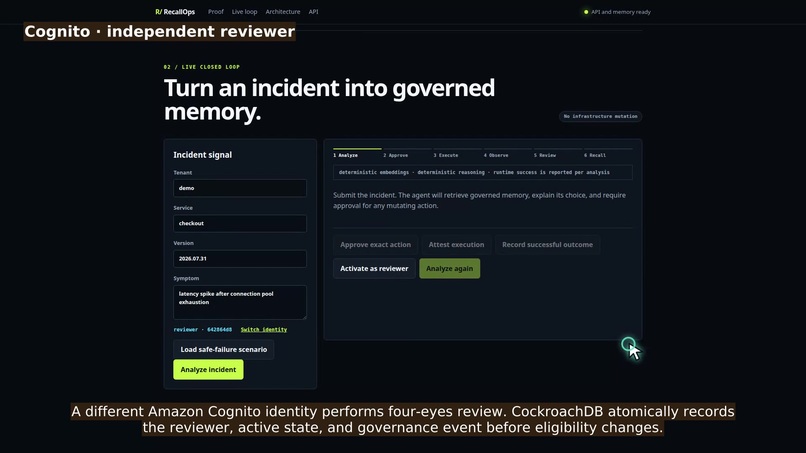Select the 4 Observe step tab

[507, 153]
